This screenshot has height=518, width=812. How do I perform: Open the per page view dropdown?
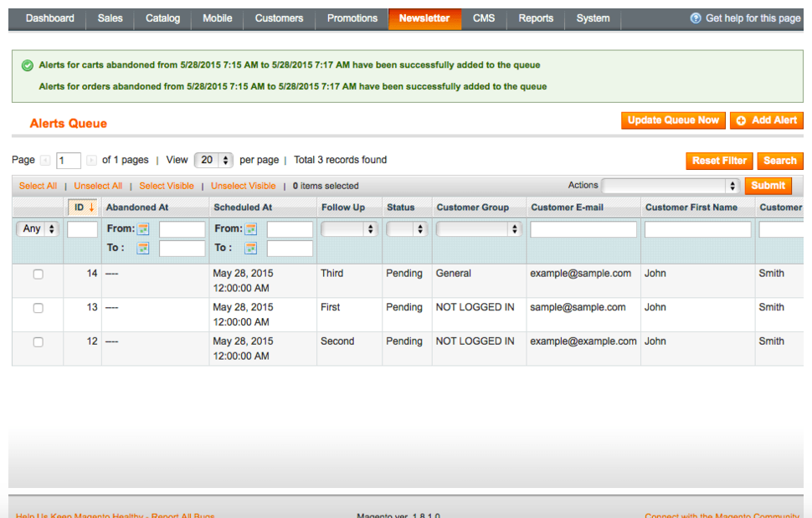pyautogui.click(x=213, y=161)
